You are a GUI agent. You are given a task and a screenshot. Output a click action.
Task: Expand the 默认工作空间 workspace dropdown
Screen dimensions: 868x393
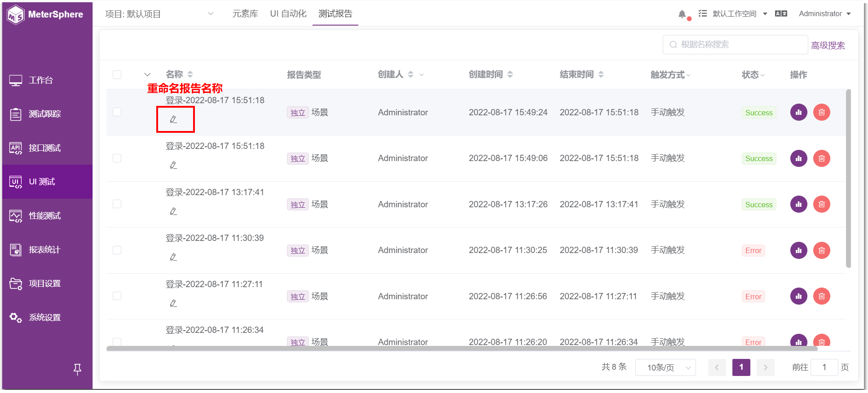click(740, 14)
